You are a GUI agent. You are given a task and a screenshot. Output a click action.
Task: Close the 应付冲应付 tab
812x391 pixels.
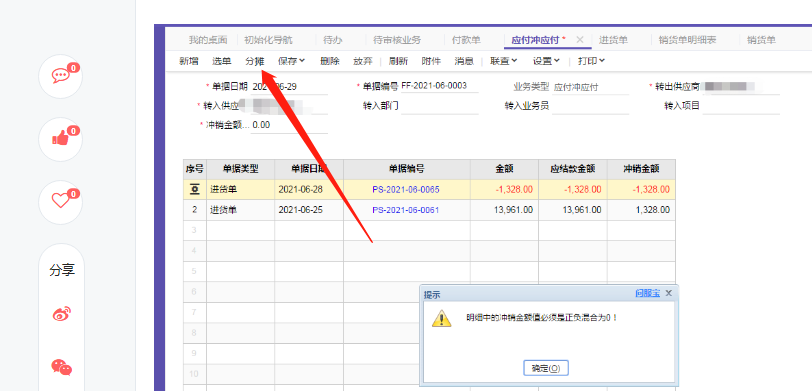point(580,39)
